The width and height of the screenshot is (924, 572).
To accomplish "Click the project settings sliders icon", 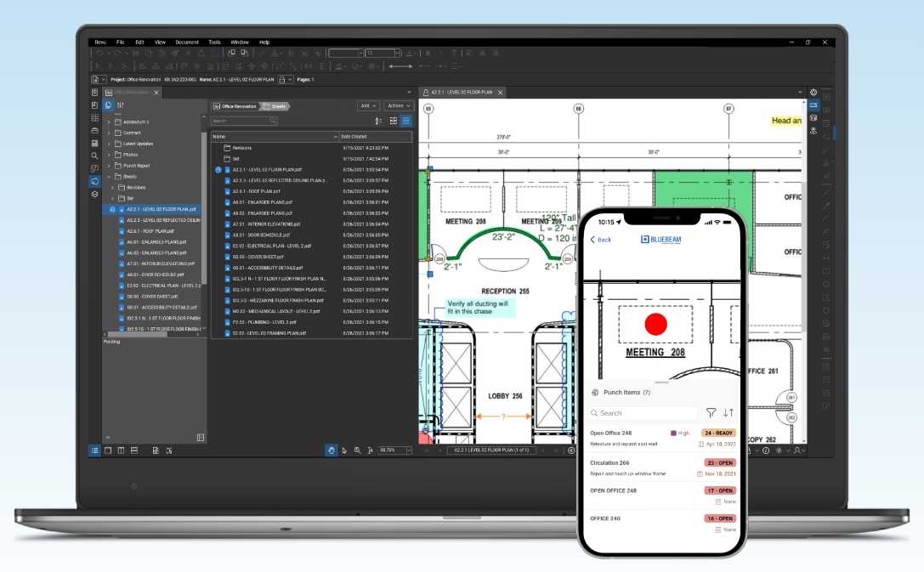I will [x=120, y=105].
